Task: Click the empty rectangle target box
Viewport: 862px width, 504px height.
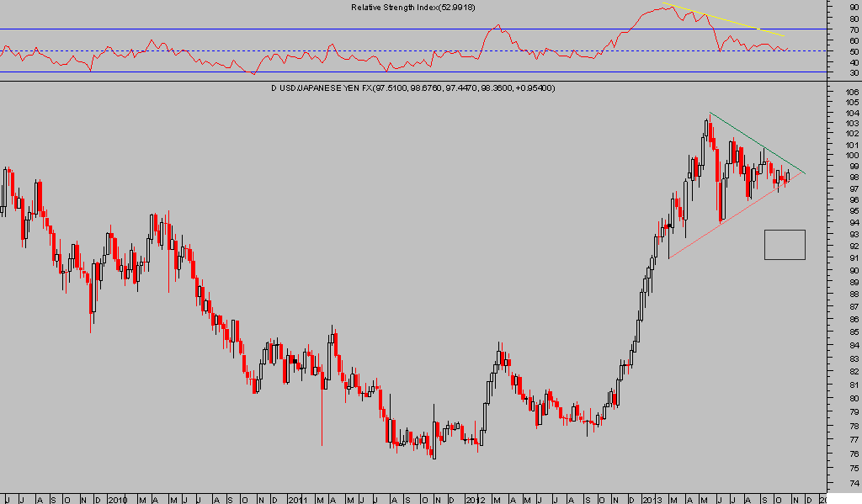Action: (x=785, y=244)
